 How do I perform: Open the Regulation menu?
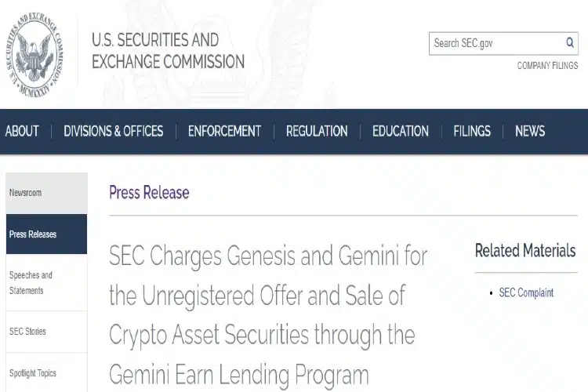point(317,131)
